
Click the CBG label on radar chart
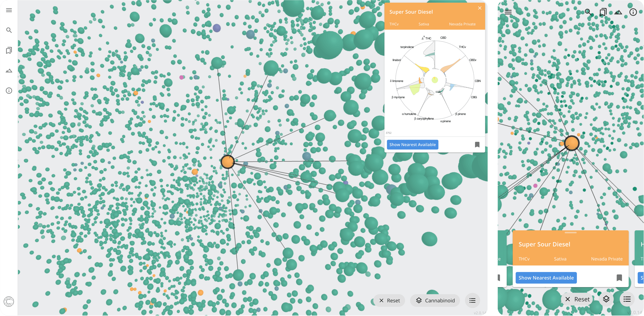[x=474, y=97]
